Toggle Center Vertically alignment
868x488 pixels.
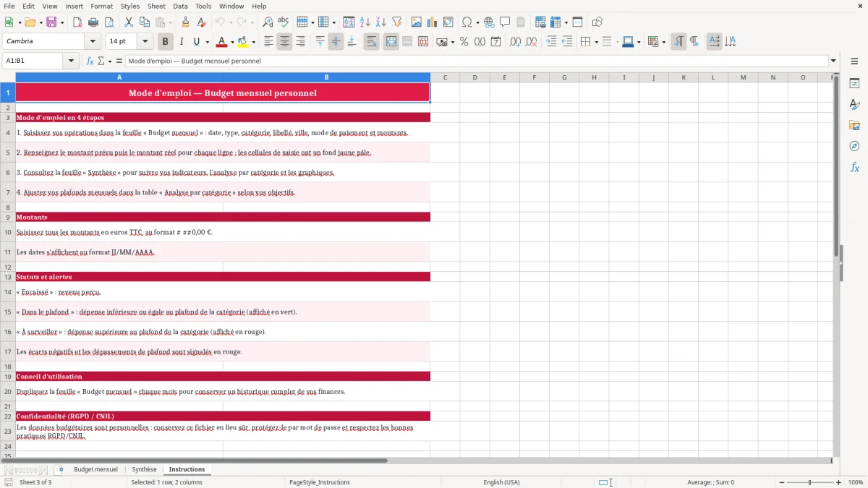pyautogui.click(x=336, y=42)
